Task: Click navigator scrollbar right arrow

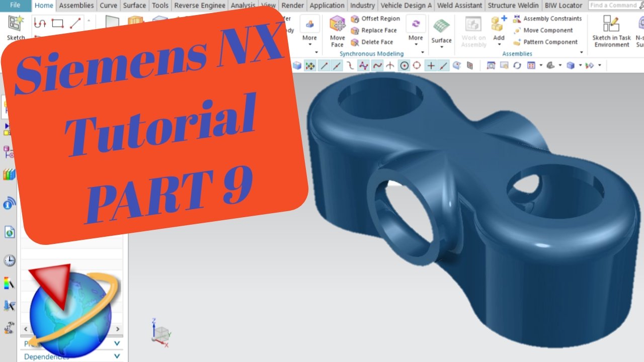Action: click(x=118, y=329)
